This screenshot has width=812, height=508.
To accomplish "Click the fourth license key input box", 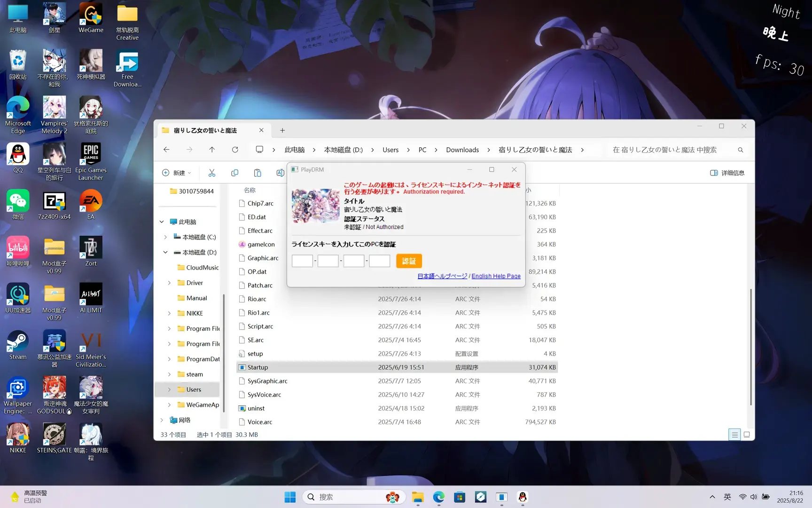I will point(380,261).
